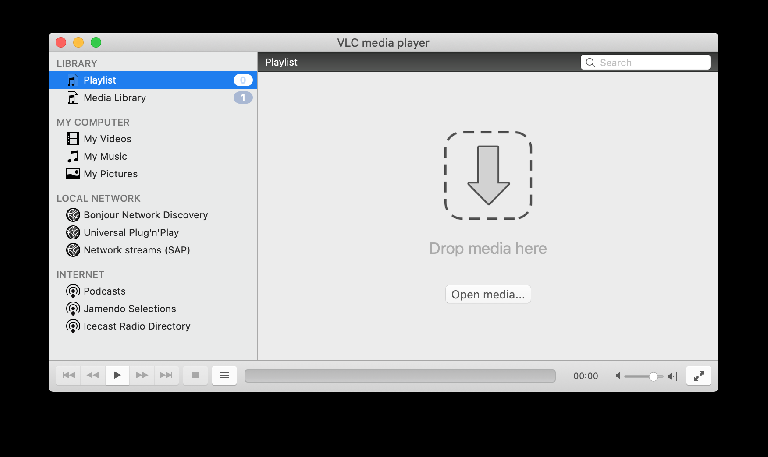The height and width of the screenshot is (457, 768).
Task: Close the VLC window with red button
Action: pos(61,43)
